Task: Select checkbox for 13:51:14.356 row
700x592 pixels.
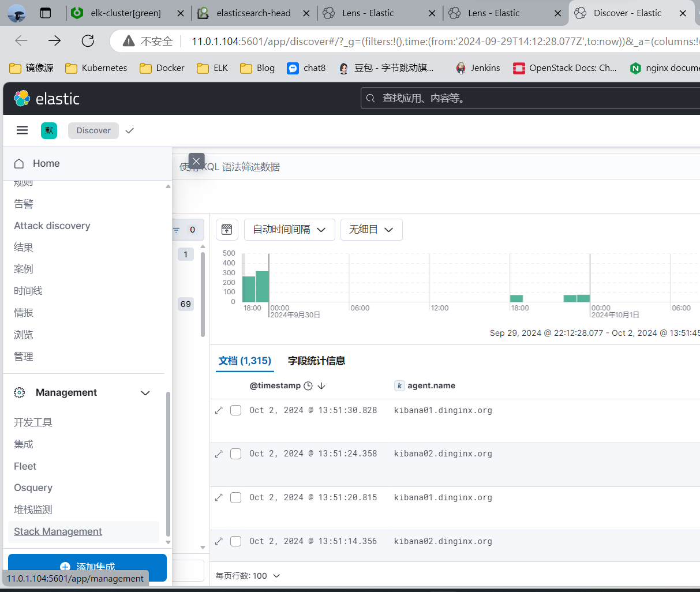Action: tap(235, 541)
